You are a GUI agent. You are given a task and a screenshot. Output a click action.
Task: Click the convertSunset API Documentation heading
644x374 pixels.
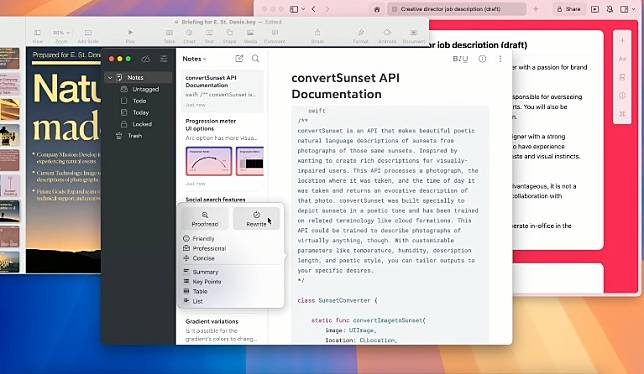point(345,86)
